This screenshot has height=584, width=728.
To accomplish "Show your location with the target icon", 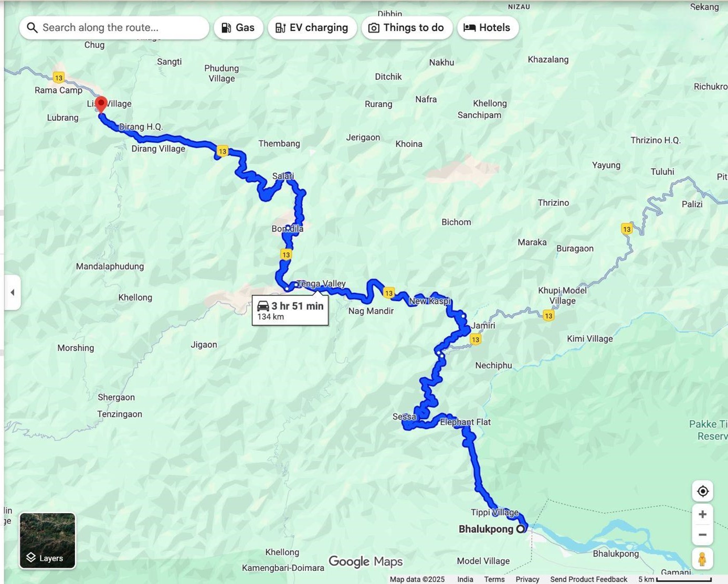I will [702, 491].
